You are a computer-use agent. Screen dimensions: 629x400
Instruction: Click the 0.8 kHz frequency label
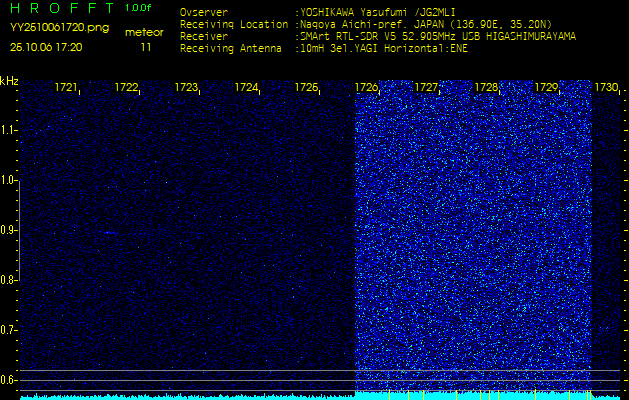tap(7, 280)
